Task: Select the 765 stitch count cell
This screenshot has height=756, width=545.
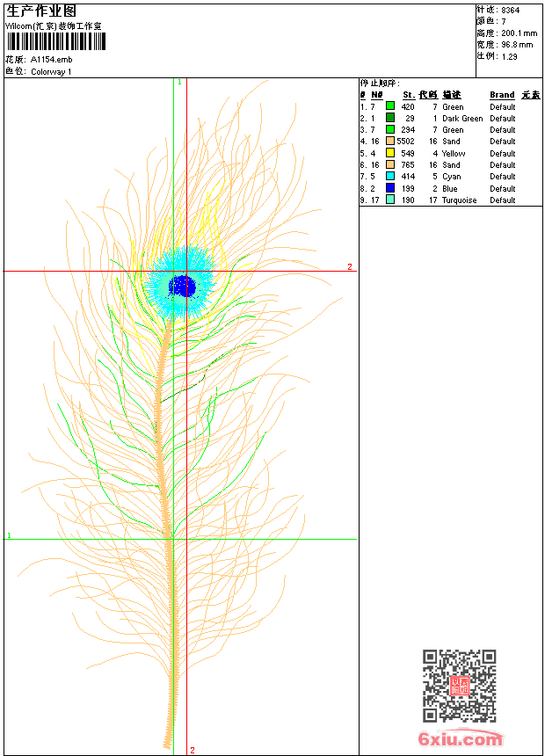Action: (x=408, y=165)
